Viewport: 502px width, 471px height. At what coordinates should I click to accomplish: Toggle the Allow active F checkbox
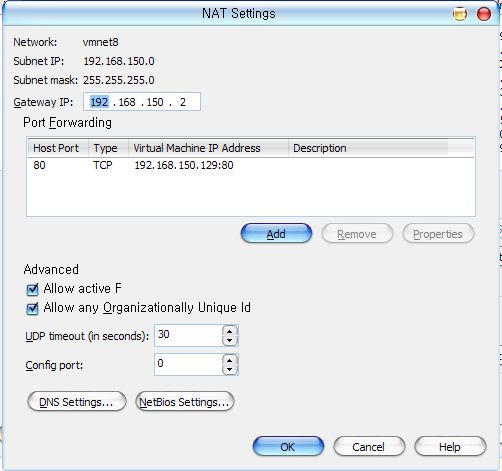coord(32,289)
